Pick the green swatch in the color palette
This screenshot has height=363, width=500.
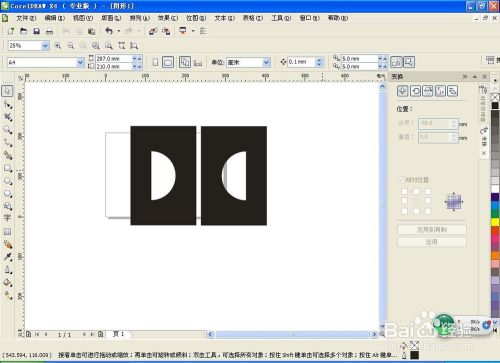(495, 214)
